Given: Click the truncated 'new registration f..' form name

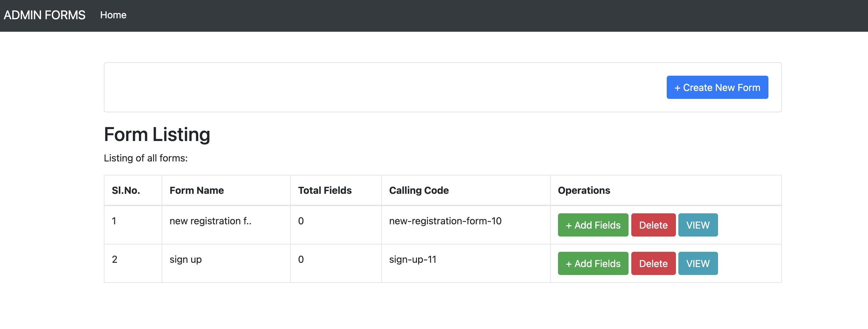Looking at the screenshot, I should [x=210, y=221].
